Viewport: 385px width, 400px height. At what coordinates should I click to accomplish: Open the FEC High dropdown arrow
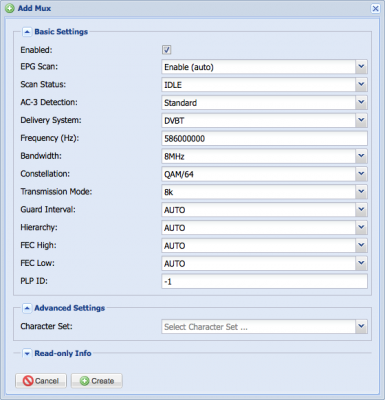tap(361, 246)
